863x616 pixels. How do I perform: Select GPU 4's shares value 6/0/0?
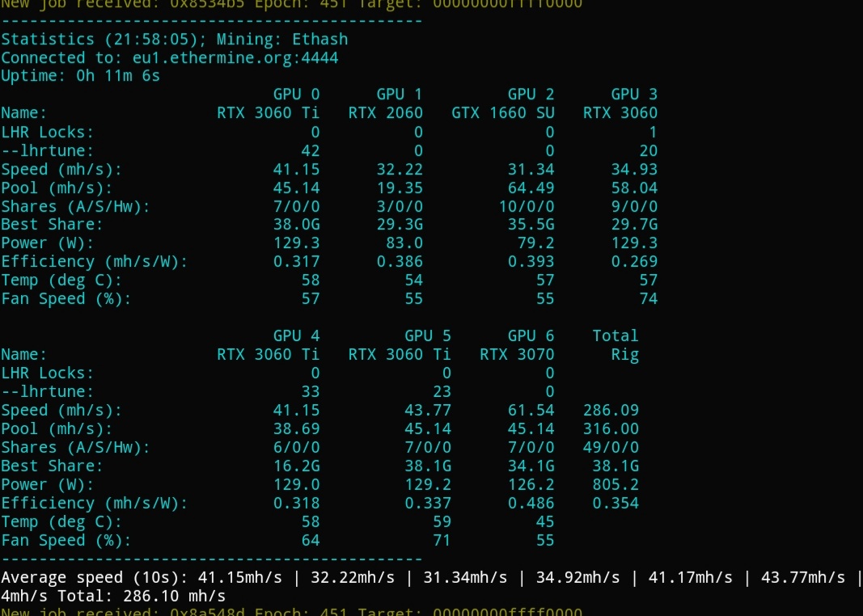click(296, 448)
